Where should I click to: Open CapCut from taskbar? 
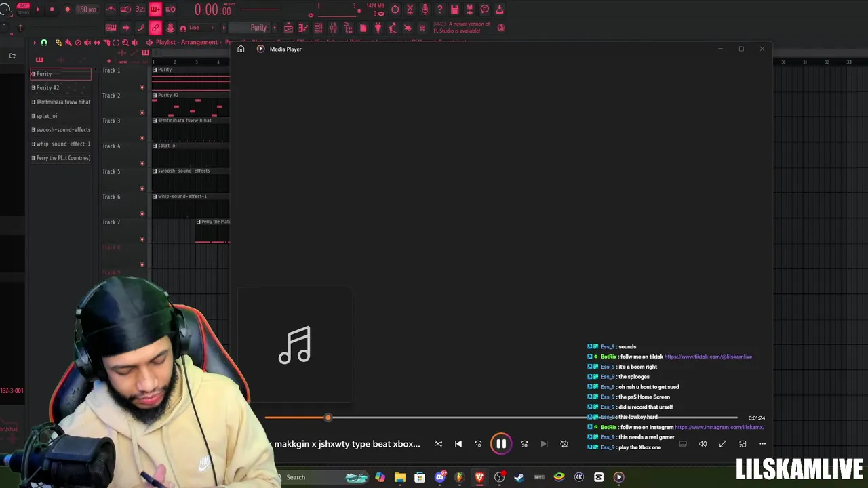click(599, 477)
